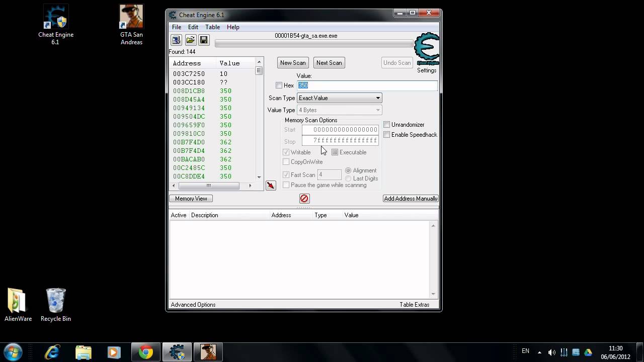
Task: Select address row 00B7F4D0
Action: pyautogui.click(x=213, y=142)
